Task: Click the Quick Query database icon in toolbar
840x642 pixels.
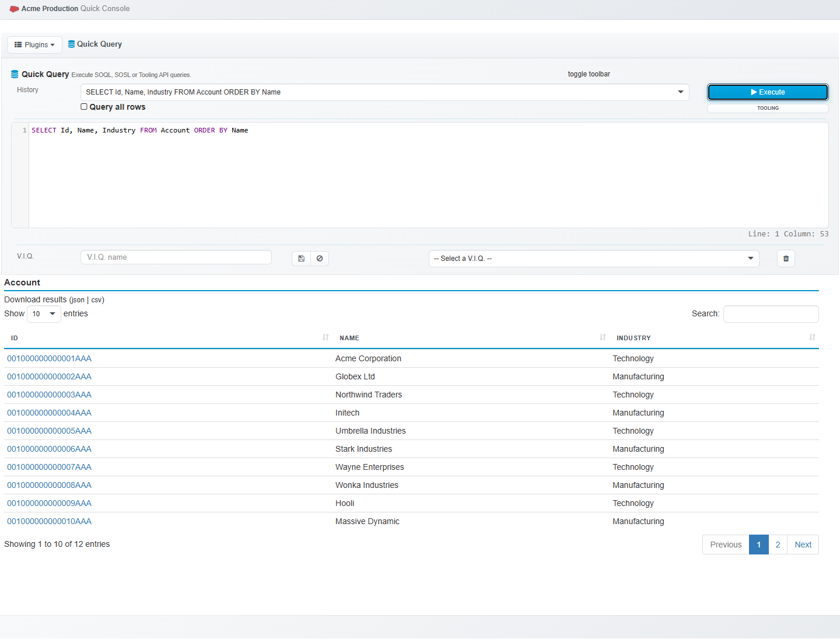Action: click(71, 44)
